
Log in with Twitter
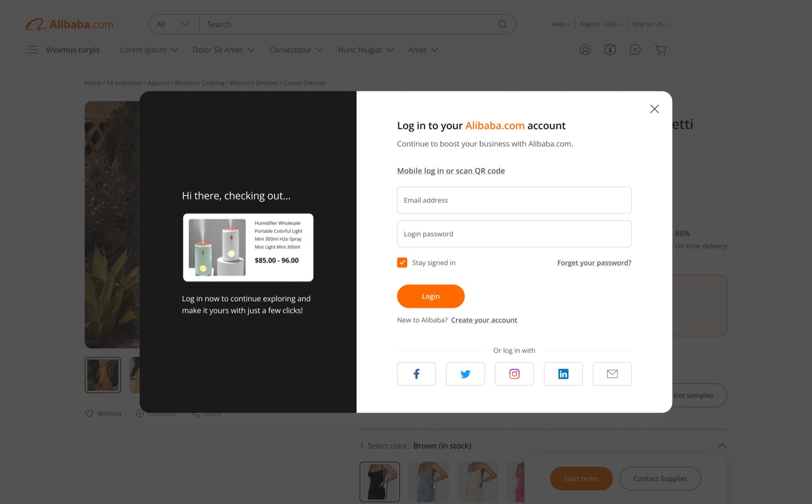click(465, 374)
